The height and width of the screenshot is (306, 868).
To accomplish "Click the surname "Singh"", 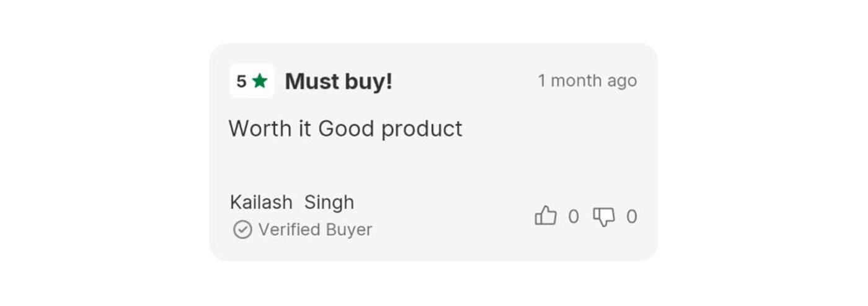I will pos(329,203).
